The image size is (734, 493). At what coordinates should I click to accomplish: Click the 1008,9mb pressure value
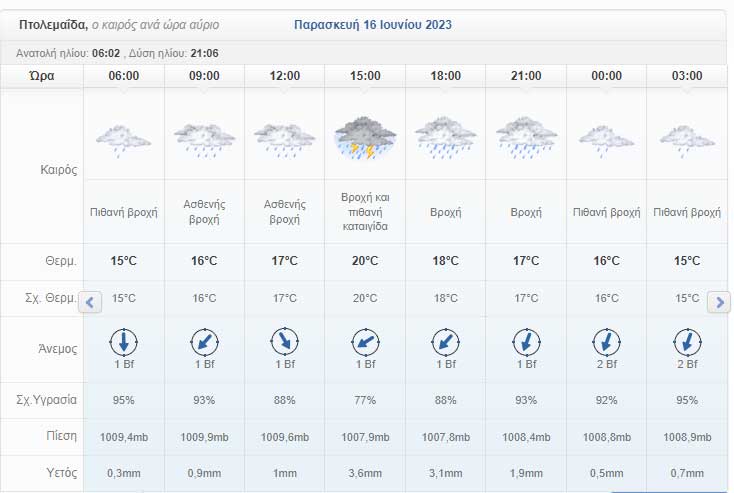pyautogui.click(x=687, y=437)
